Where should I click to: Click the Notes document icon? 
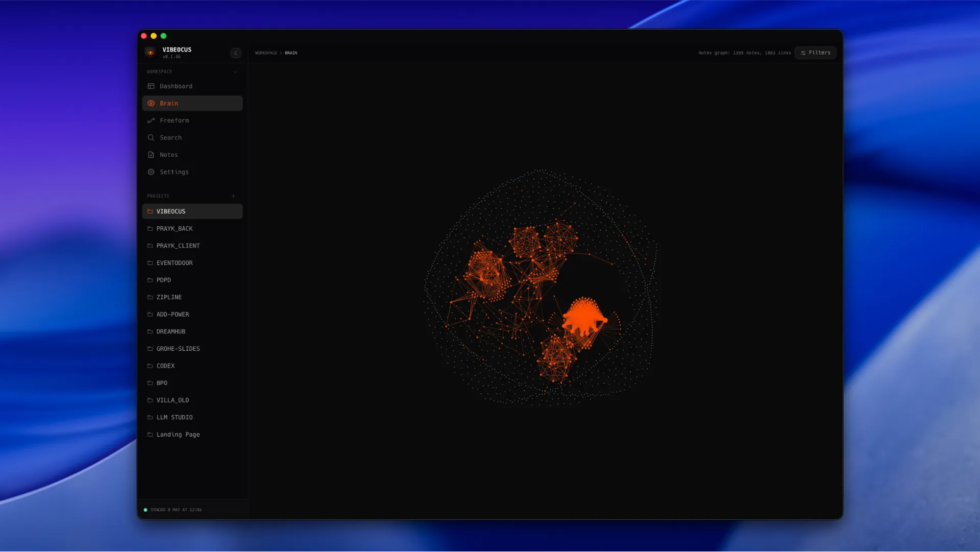pos(151,155)
